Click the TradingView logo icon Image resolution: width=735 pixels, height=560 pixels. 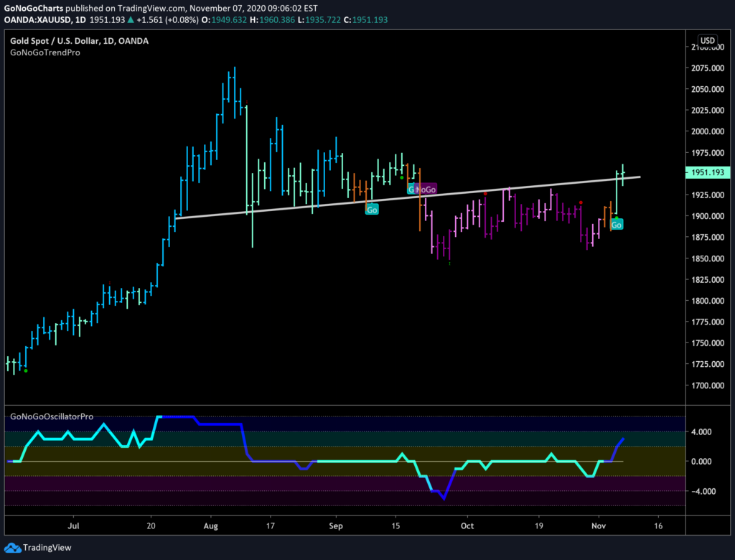tap(13, 548)
